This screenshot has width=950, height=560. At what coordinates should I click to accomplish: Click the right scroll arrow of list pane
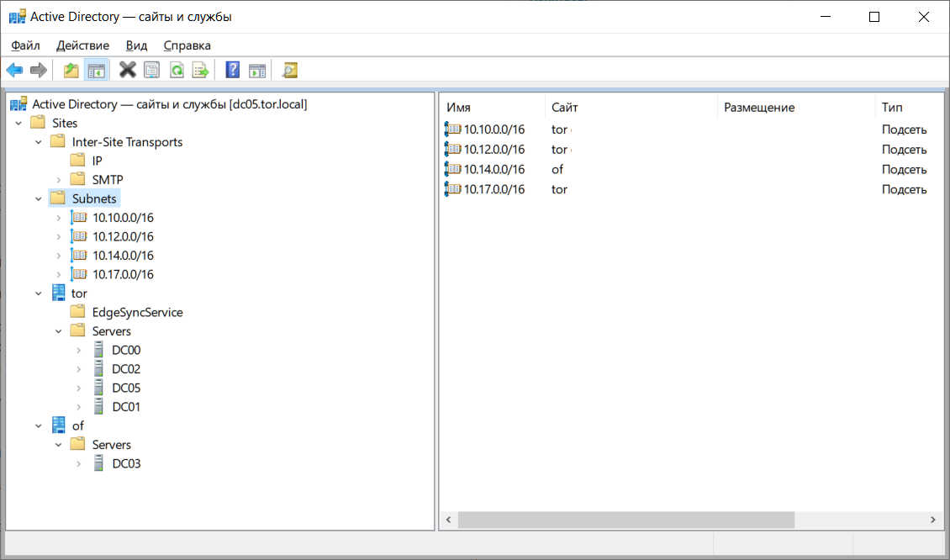point(933,520)
